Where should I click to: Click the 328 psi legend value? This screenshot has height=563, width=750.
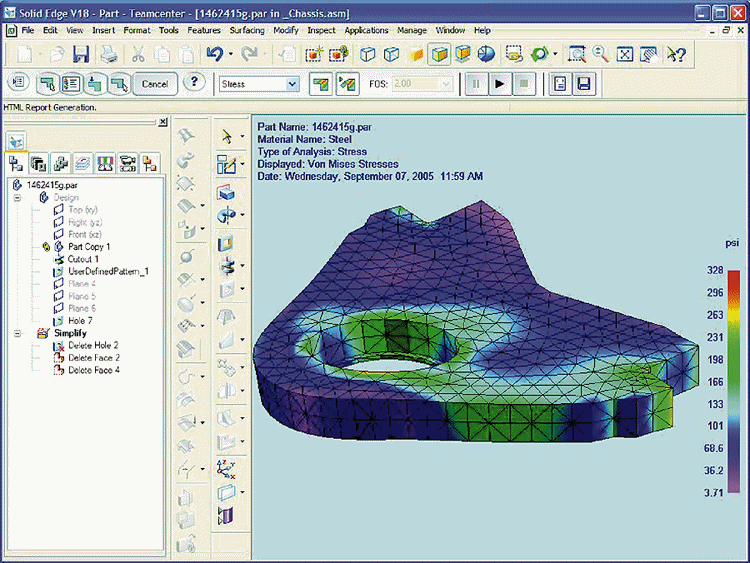click(715, 270)
